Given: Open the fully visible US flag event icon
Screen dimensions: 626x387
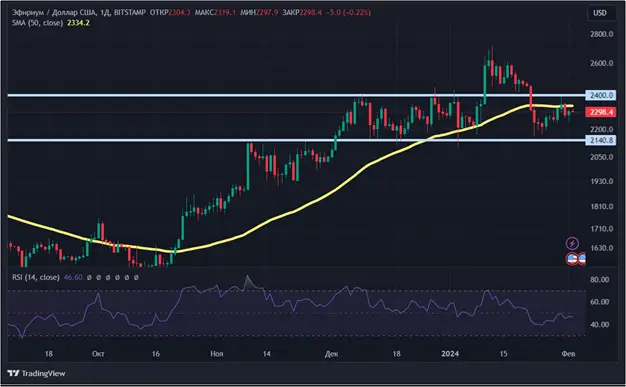Looking at the screenshot, I should tap(572, 259).
